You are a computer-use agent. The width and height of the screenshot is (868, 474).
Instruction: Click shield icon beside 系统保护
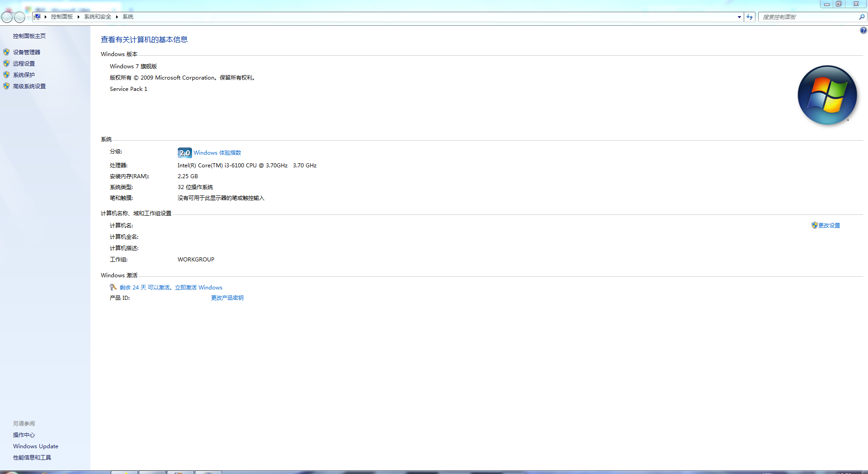pos(6,75)
